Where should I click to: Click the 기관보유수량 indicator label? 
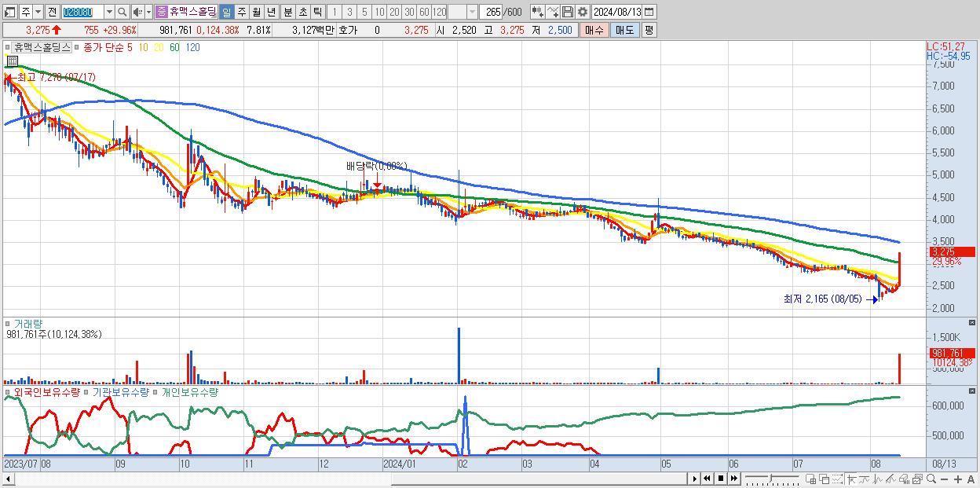[121, 391]
